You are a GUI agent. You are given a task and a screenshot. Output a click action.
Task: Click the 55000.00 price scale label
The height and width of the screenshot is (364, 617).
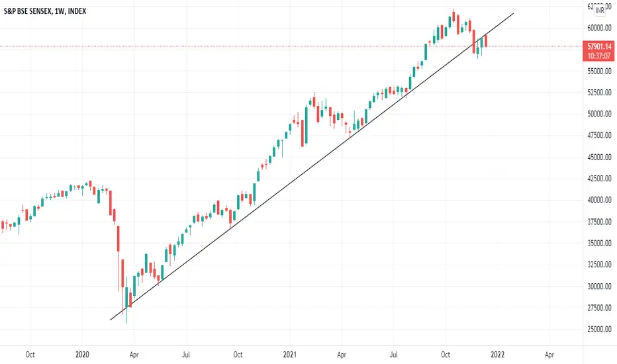coord(600,71)
